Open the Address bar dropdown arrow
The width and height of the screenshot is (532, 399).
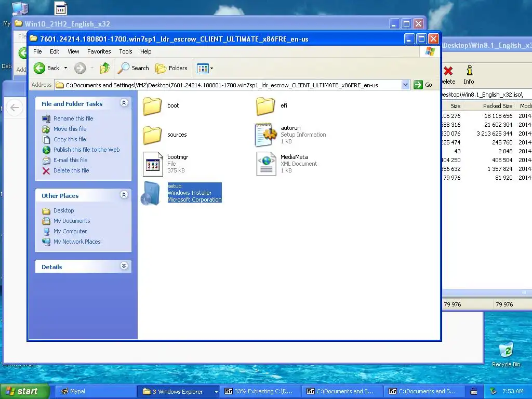(x=405, y=85)
